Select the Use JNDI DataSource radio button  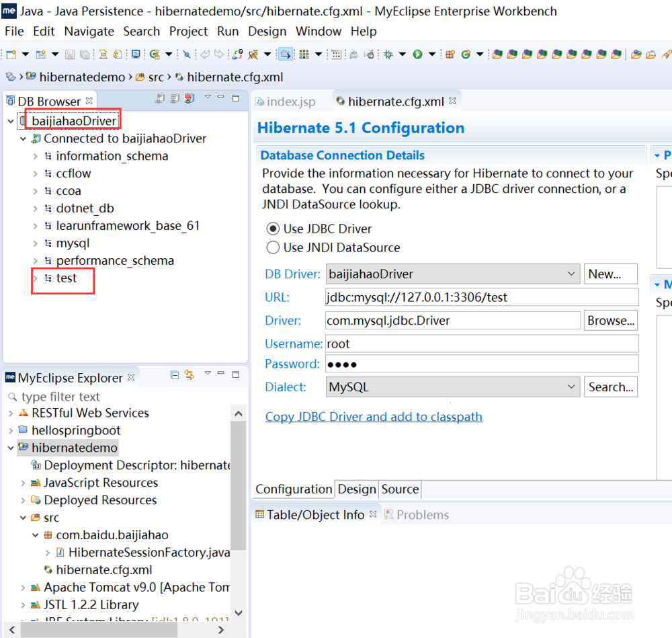273,247
